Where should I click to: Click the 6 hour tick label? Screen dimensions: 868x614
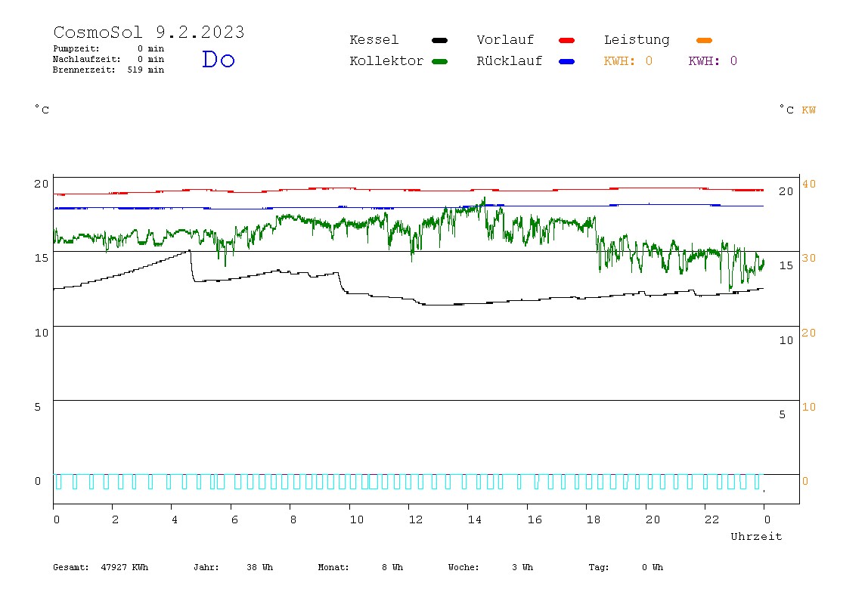click(x=234, y=520)
